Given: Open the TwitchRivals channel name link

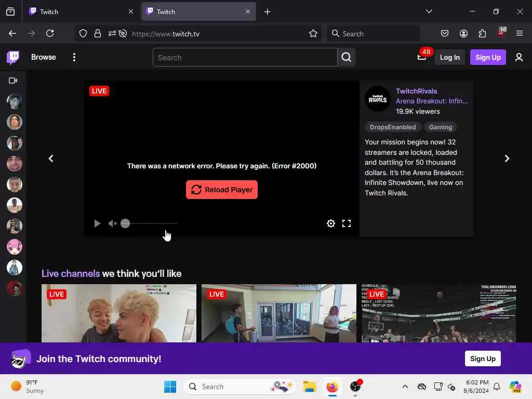Looking at the screenshot, I should pyautogui.click(x=416, y=91).
